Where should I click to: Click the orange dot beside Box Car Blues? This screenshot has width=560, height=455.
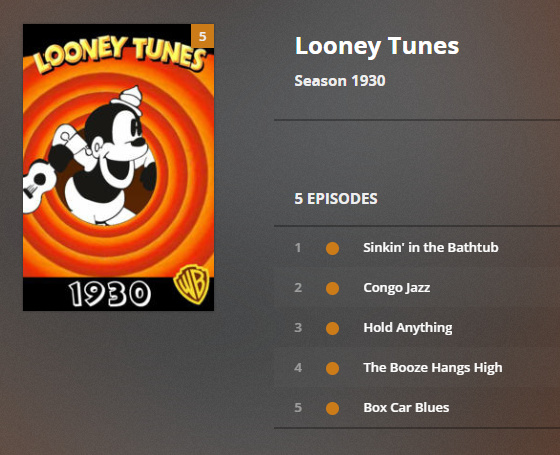(x=332, y=408)
